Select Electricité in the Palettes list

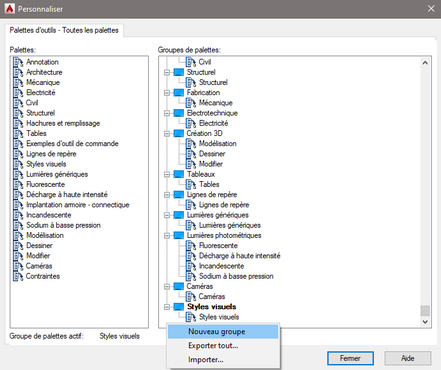click(x=41, y=93)
